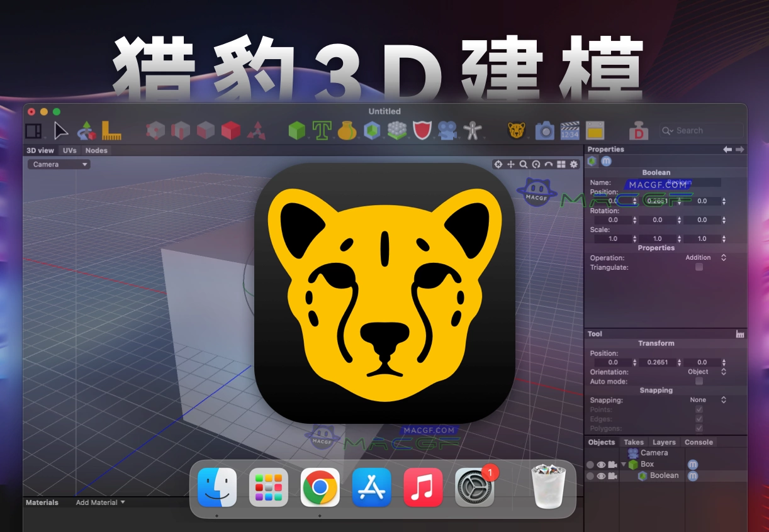This screenshot has width=769, height=532.
Task: Switch to point selection mode cube
Action: click(x=155, y=131)
